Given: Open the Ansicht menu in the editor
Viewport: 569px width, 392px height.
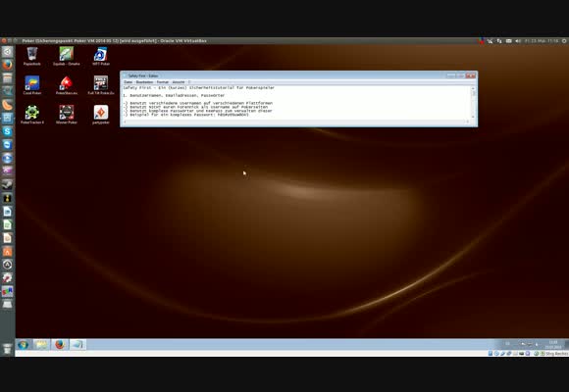Looking at the screenshot, I should click(179, 82).
